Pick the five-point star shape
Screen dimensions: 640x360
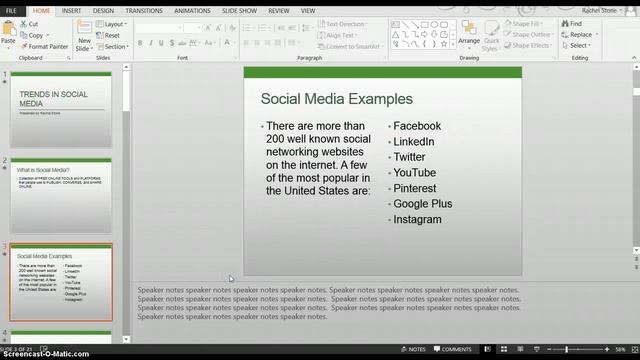pyautogui.click(x=444, y=44)
